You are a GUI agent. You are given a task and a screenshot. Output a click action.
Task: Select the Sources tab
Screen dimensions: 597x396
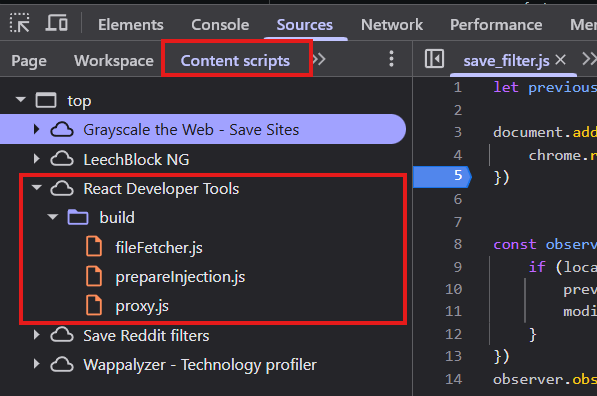(305, 25)
